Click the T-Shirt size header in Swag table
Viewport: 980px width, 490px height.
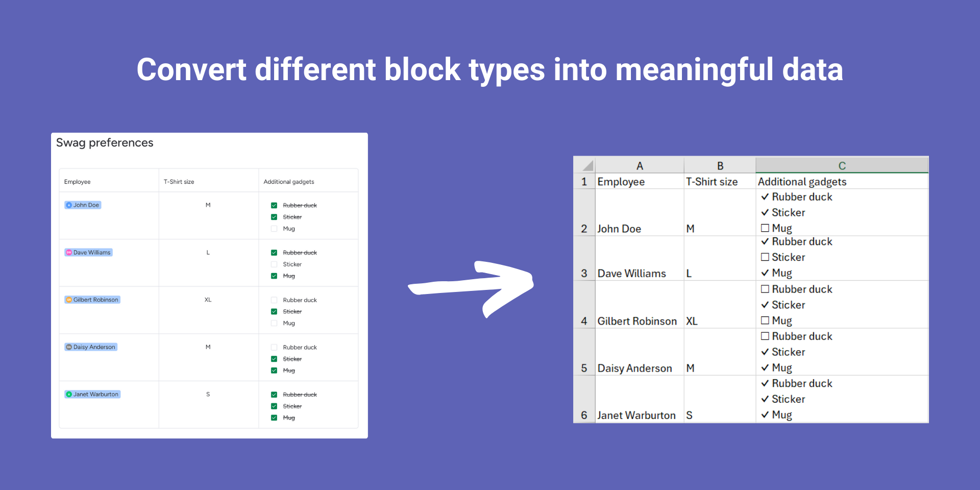(179, 182)
